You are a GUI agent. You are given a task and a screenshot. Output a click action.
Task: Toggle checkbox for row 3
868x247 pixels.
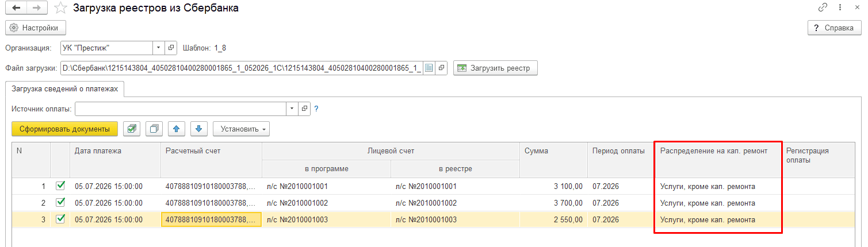[x=60, y=219]
